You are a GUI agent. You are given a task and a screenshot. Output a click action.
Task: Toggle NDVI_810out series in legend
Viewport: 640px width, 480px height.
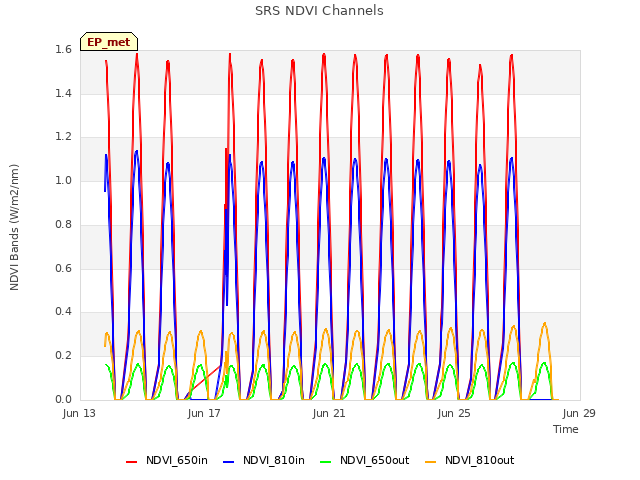click(x=469, y=460)
